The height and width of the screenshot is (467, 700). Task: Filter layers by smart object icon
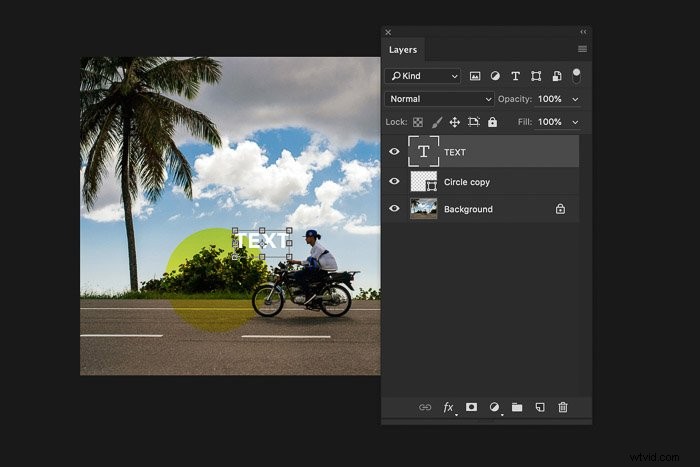click(557, 76)
